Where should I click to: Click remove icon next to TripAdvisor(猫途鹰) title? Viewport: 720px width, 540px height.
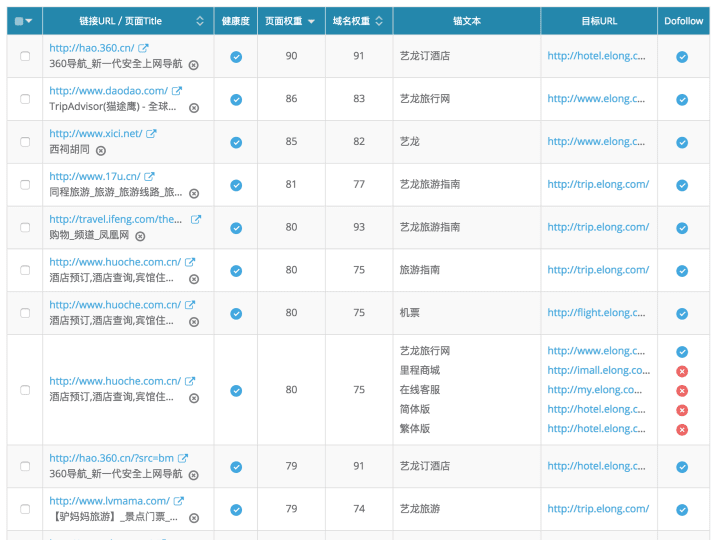194,108
